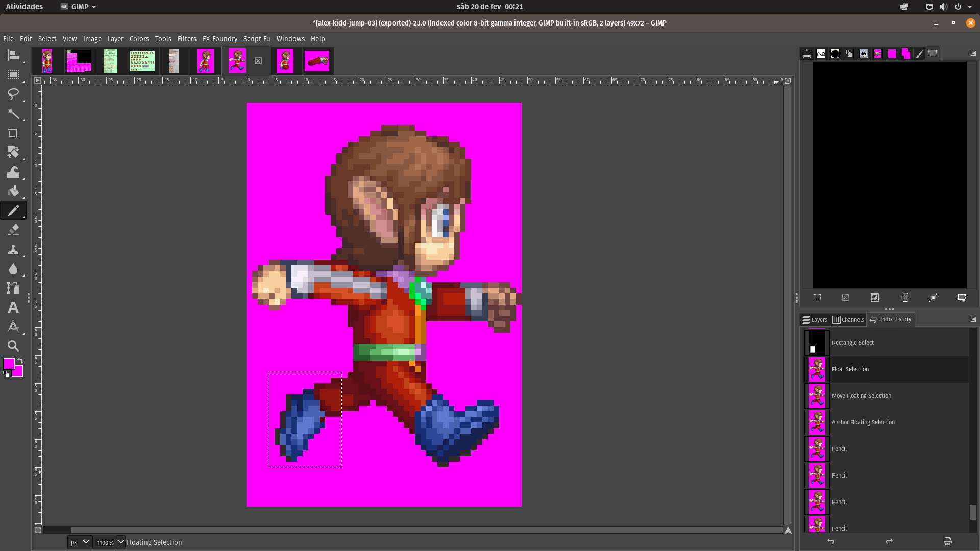Click Select None in Selection Editor

(846, 297)
